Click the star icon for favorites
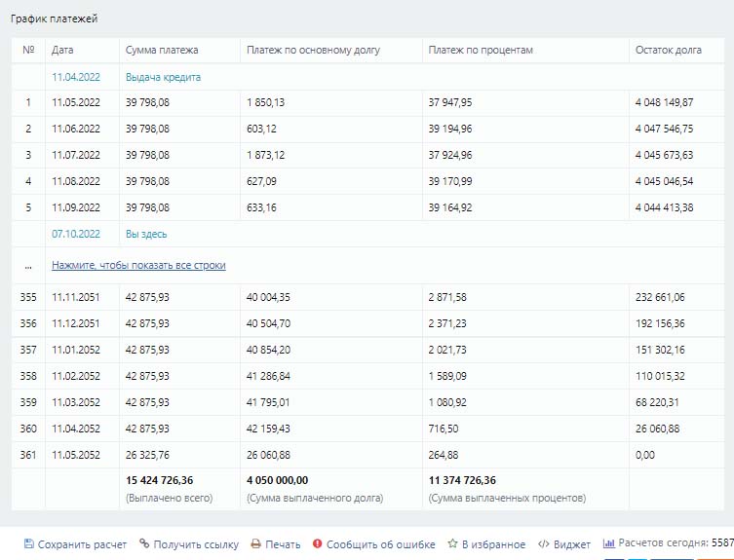The width and height of the screenshot is (734, 560). click(452, 544)
